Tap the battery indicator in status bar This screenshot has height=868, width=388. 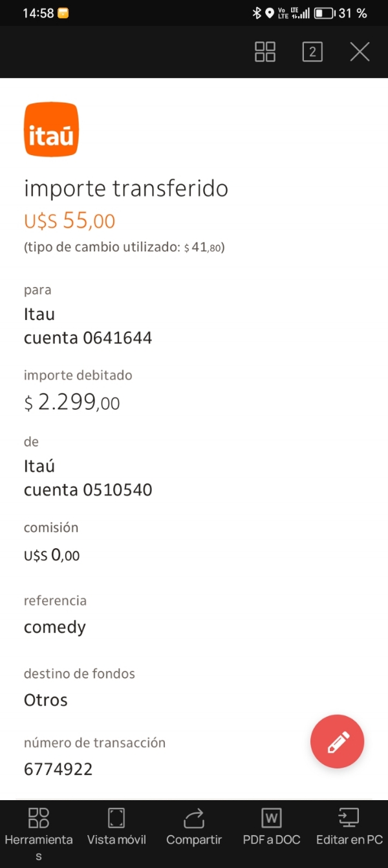coord(323,13)
